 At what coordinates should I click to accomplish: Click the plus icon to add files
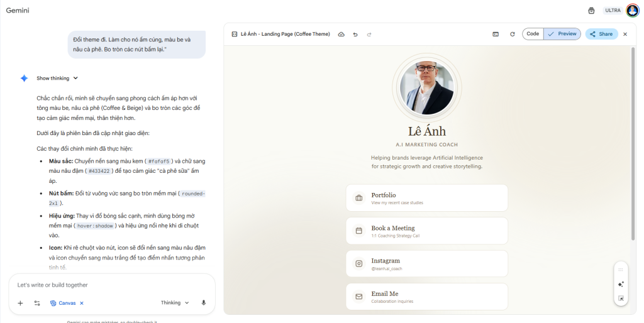[20, 303]
